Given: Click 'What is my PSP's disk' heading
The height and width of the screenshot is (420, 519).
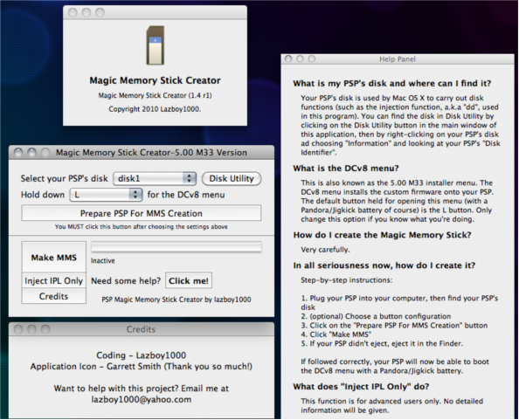Looking at the screenshot, I should point(392,83).
